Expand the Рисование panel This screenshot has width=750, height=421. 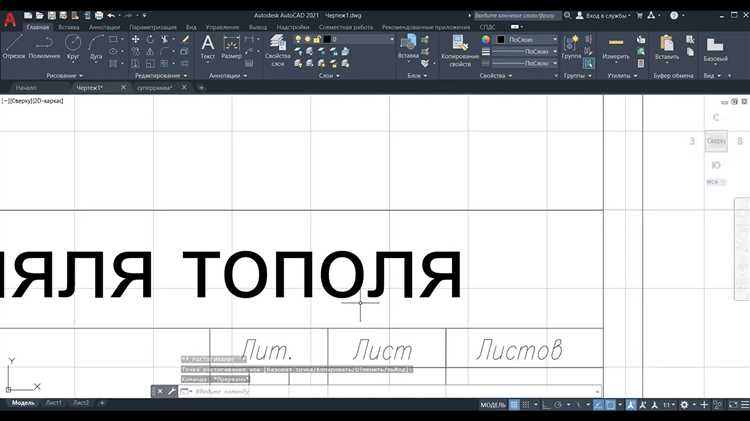tap(65, 76)
